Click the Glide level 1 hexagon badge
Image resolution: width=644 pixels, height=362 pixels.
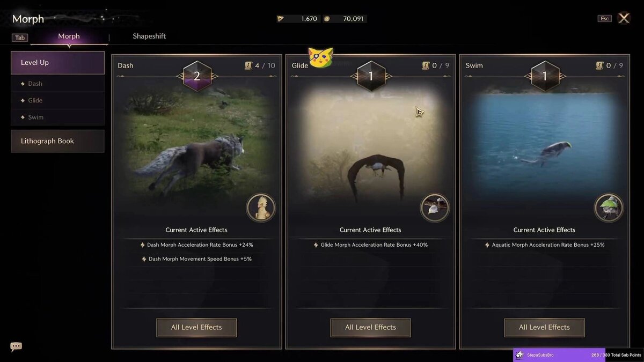click(371, 76)
